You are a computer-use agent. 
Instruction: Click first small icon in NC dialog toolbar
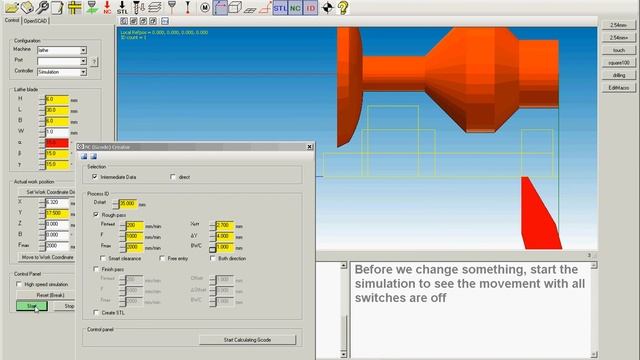coord(84,156)
